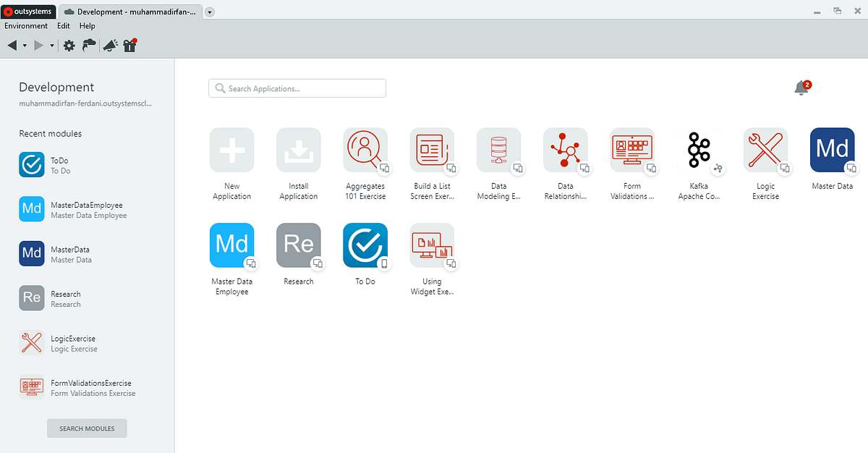
Task: Click the what's new gift icon
Action: [129, 45]
